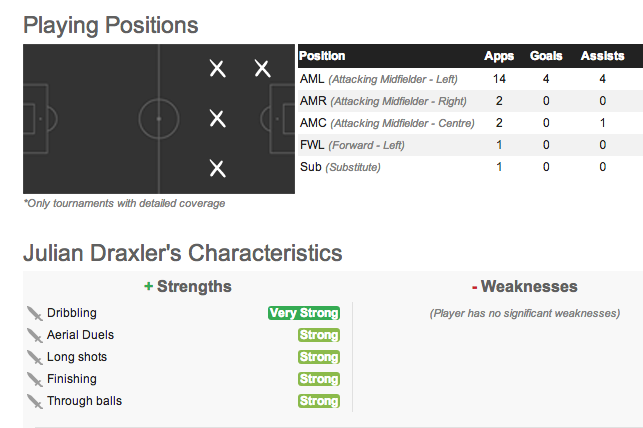Click the sword icon beside Through balls
Image resolution: width=643 pixels, height=428 pixels.
click(35, 402)
